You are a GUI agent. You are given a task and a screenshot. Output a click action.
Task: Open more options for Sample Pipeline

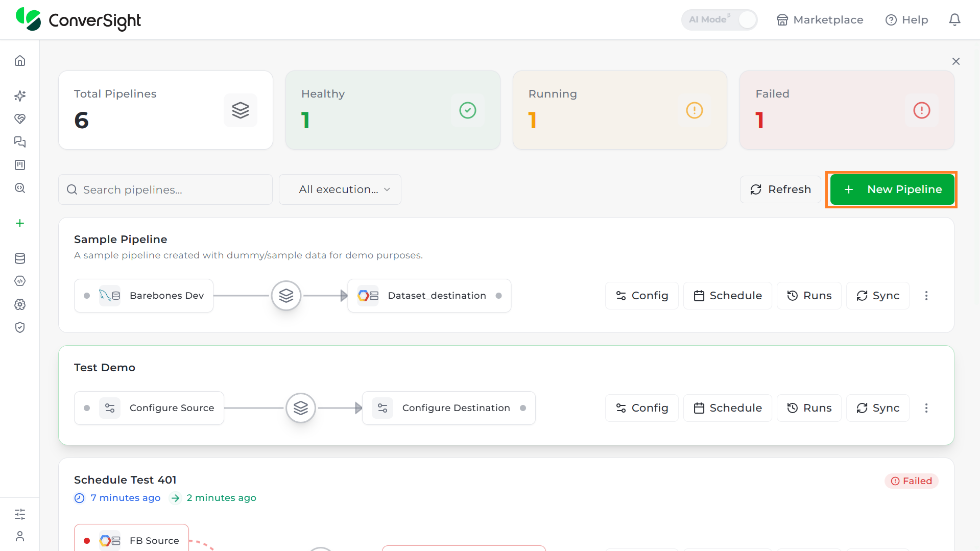click(926, 296)
